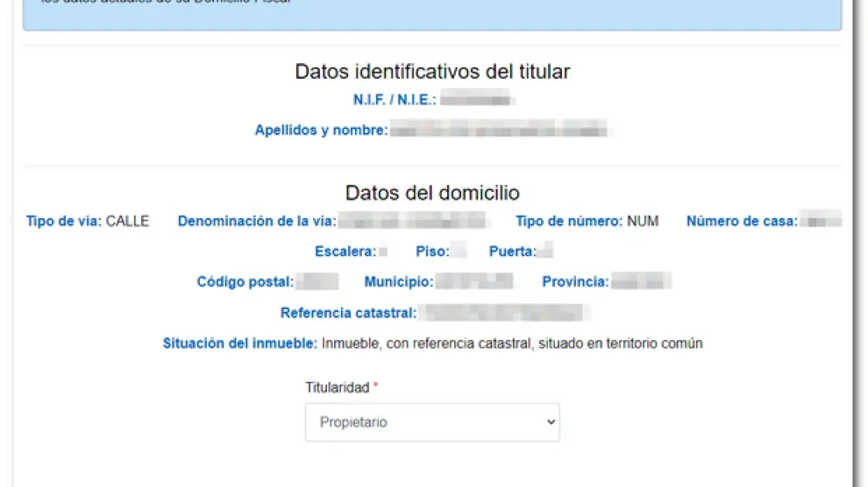868x487 pixels.
Task: Click the Tipo de vía label
Action: pyautogui.click(x=64, y=221)
